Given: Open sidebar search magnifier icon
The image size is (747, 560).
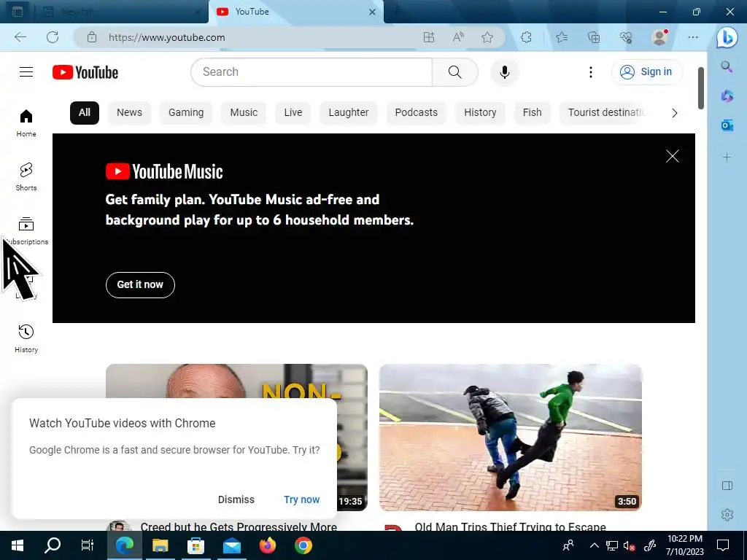Looking at the screenshot, I should pos(727,66).
